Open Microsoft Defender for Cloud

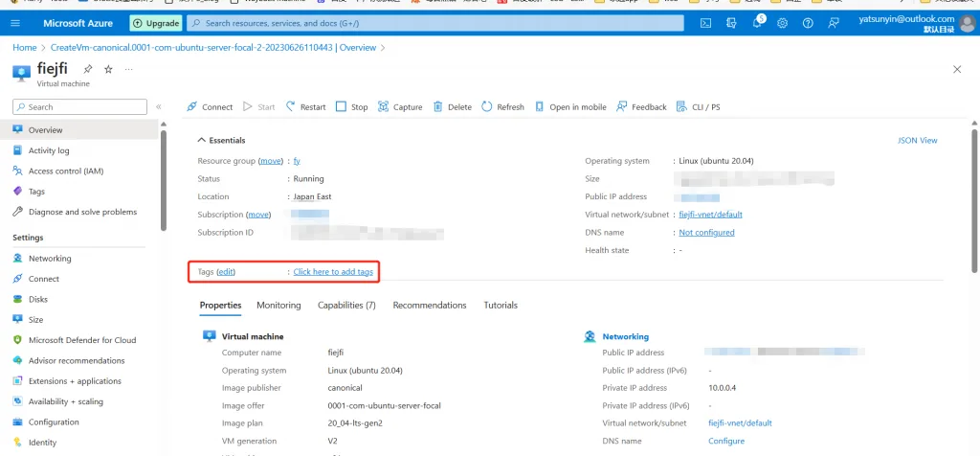point(82,340)
